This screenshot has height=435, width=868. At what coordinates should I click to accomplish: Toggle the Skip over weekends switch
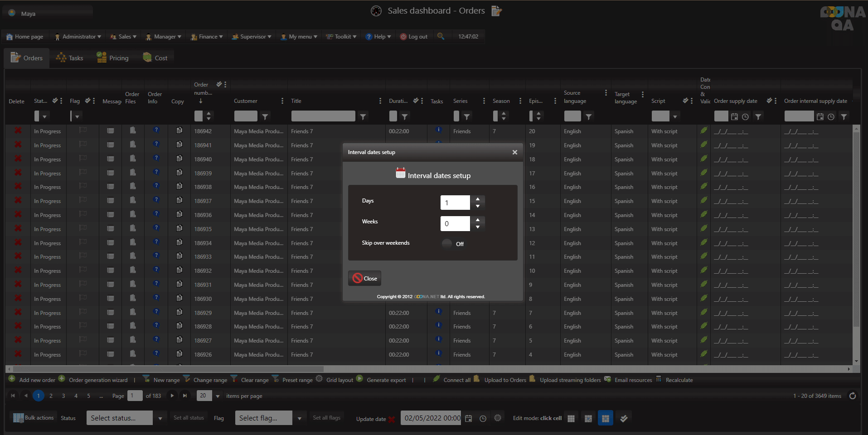[x=447, y=244]
